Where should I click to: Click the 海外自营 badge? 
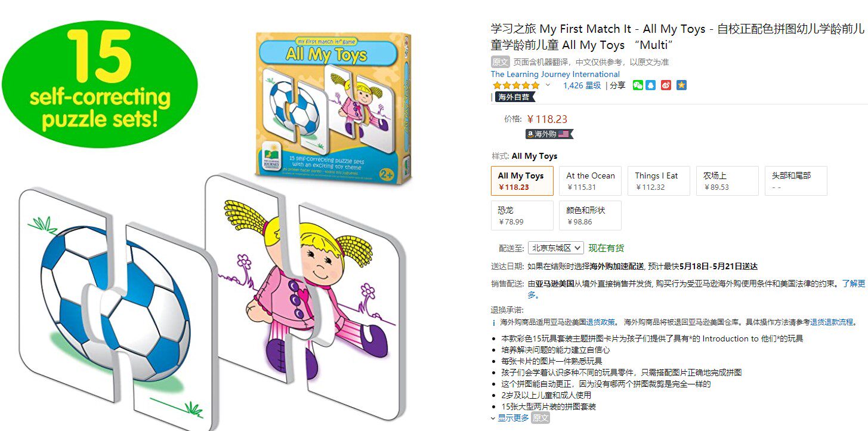click(x=514, y=97)
